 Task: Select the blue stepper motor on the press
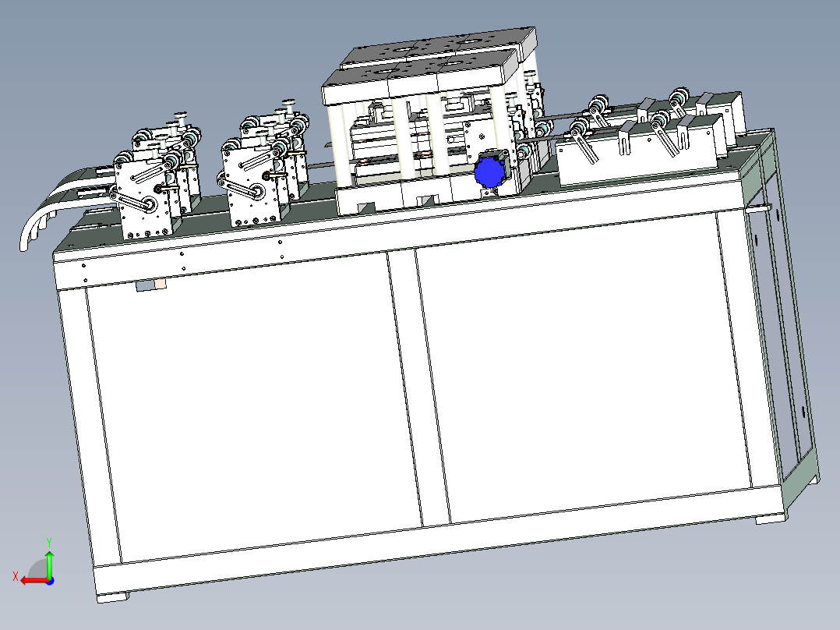coord(490,172)
